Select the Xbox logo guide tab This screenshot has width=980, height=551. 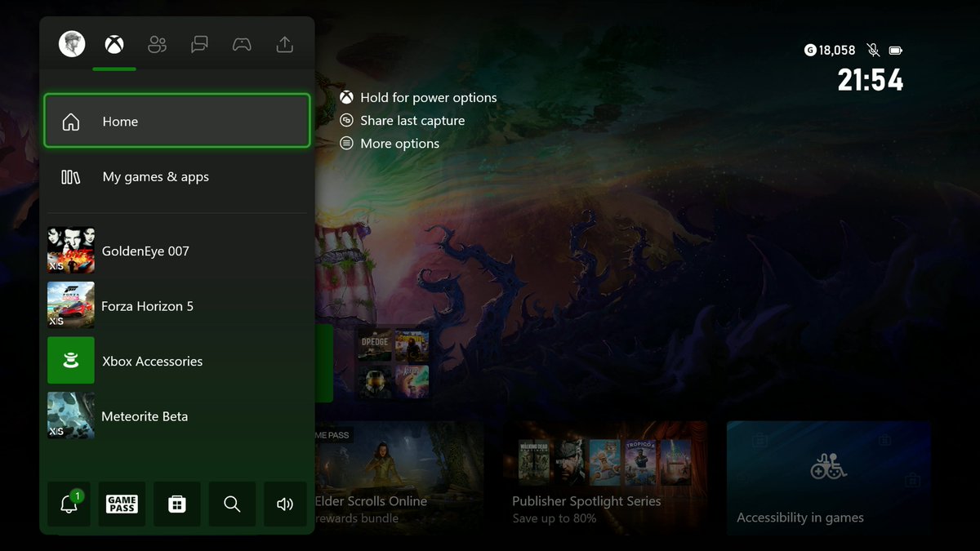114,45
